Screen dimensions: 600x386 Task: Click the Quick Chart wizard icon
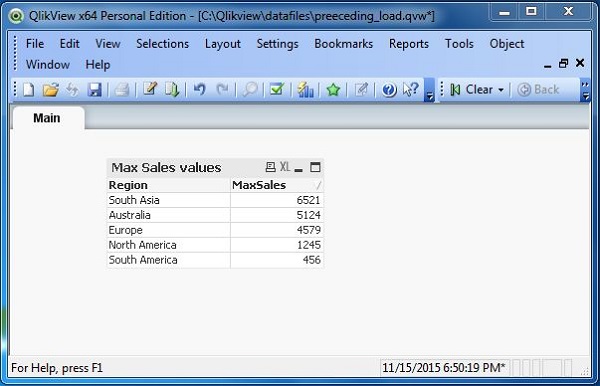pos(305,90)
